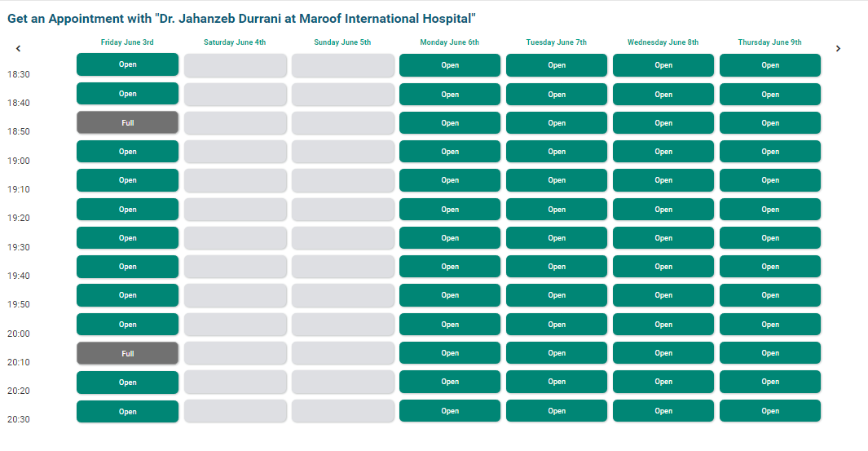Reserve Tuesday June 7th 20:20 Open slot
868x451 pixels.
tap(557, 382)
